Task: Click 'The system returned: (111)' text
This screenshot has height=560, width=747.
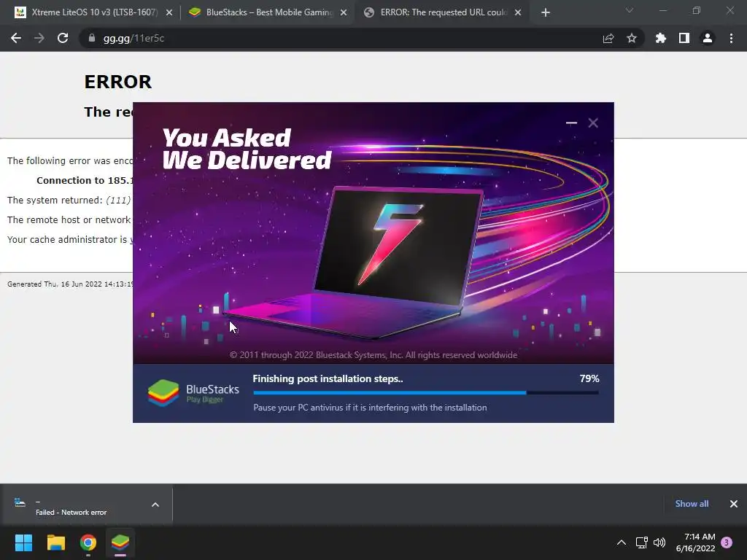Action: coord(69,200)
